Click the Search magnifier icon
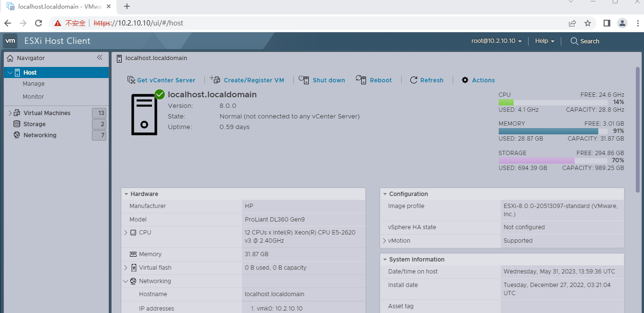This screenshot has width=644, height=313. [x=574, y=41]
